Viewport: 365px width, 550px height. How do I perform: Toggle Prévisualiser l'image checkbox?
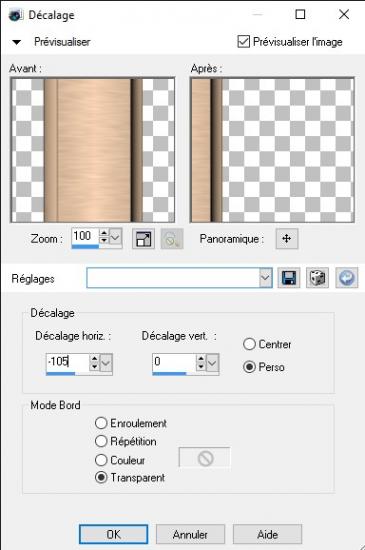pos(243,41)
